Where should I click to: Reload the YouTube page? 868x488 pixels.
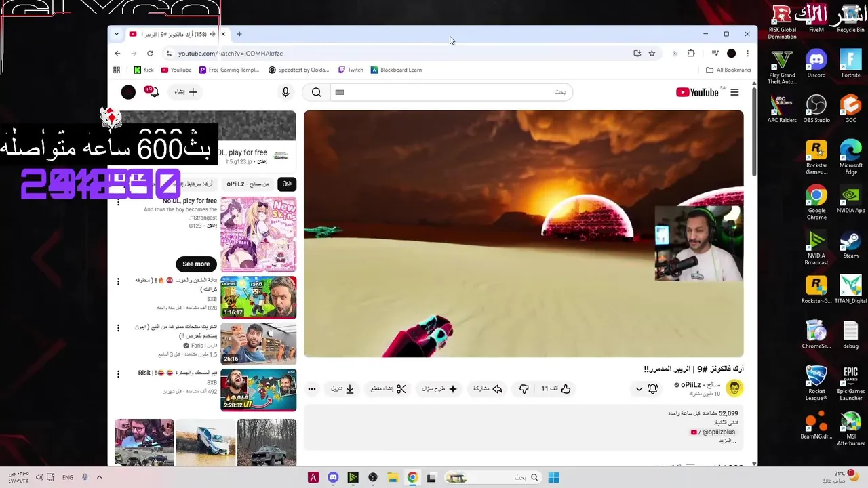pos(150,53)
